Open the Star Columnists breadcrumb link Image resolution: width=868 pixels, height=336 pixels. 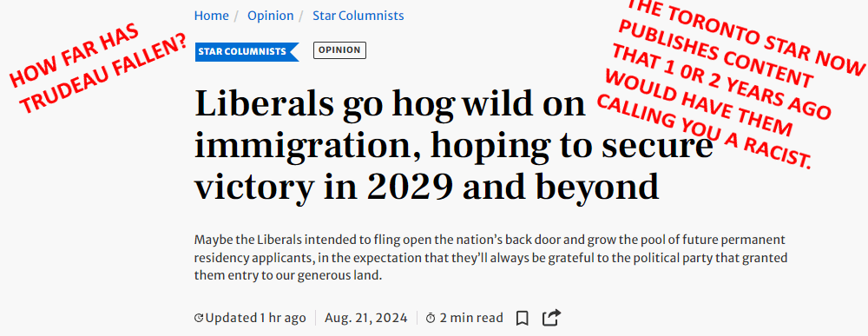pos(358,16)
